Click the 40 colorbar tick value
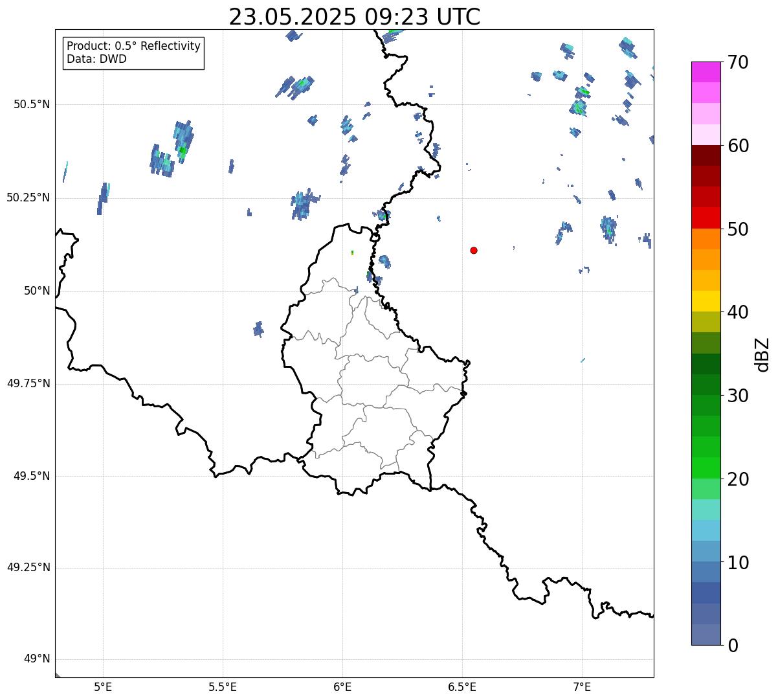The image size is (778, 700). 738,312
